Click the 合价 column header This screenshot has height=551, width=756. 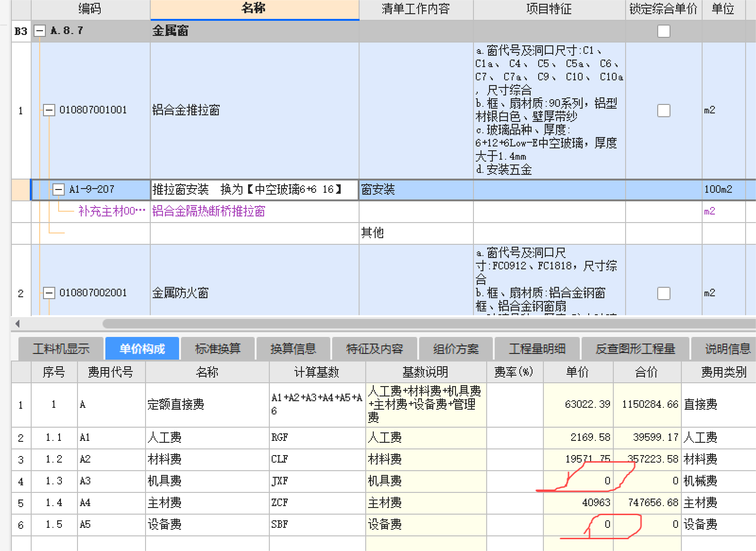[647, 372]
